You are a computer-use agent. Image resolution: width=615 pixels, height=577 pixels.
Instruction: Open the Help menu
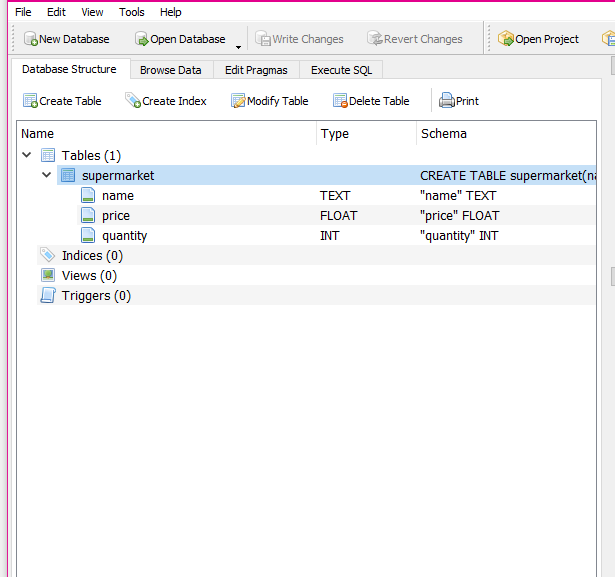point(171,12)
